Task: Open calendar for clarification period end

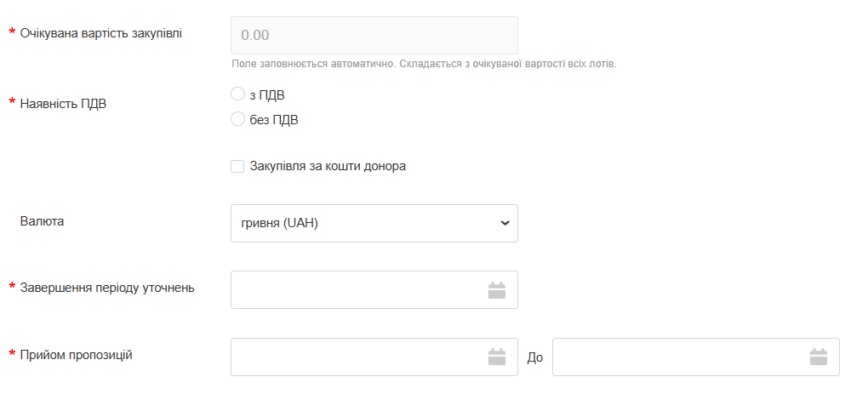Action: (497, 290)
